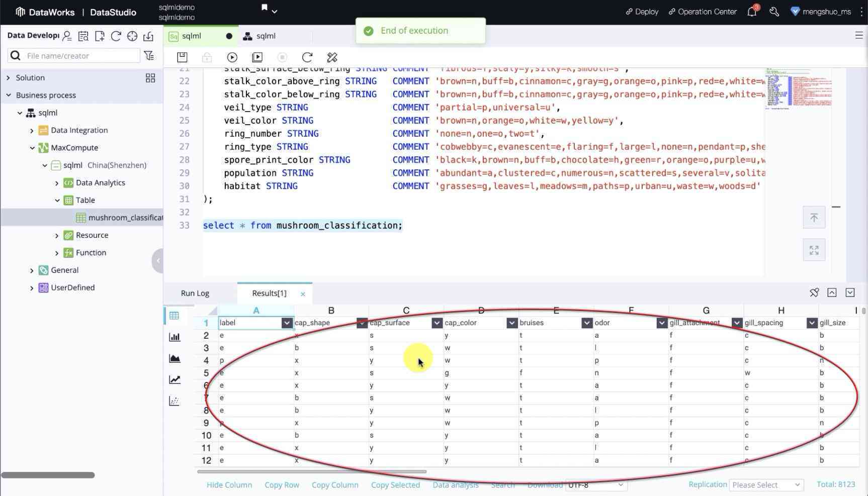Open the odor column filter dropdown
This screenshot has height=496, width=868.
coord(661,323)
